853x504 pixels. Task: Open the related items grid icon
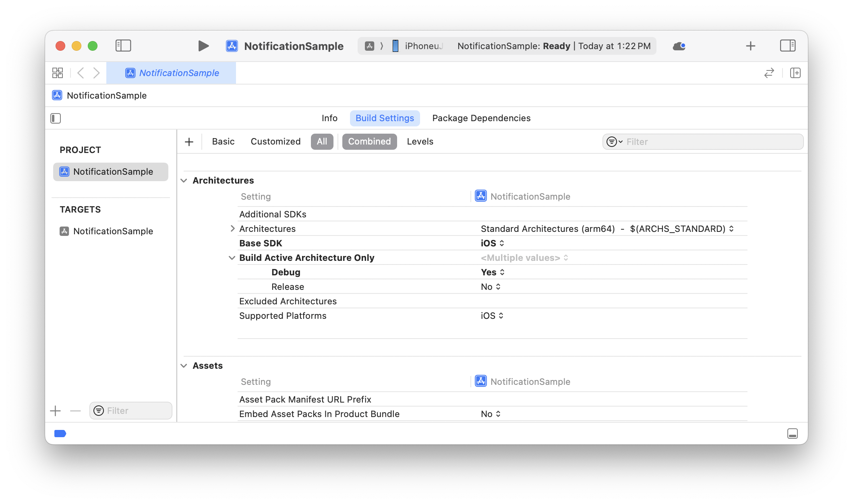point(58,73)
